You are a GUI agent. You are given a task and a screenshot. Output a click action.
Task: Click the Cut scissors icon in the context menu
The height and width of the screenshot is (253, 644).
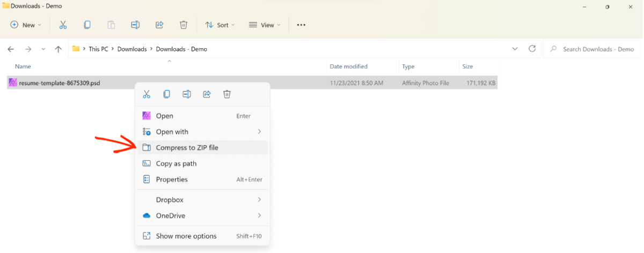147,94
